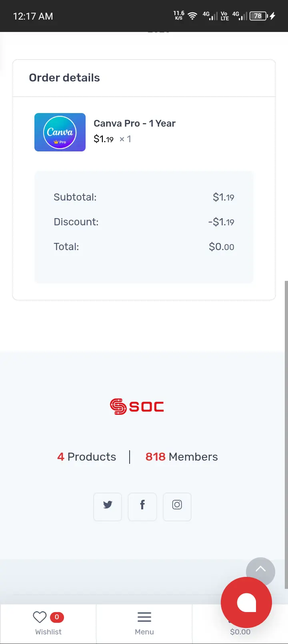Open the Canva Pro product thumbnail
288x644 pixels.
[x=60, y=132]
